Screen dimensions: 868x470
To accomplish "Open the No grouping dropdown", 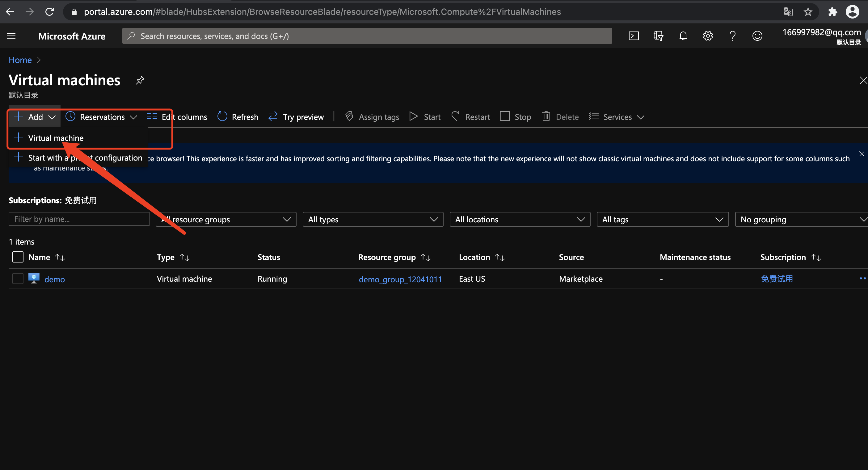I will point(802,219).
